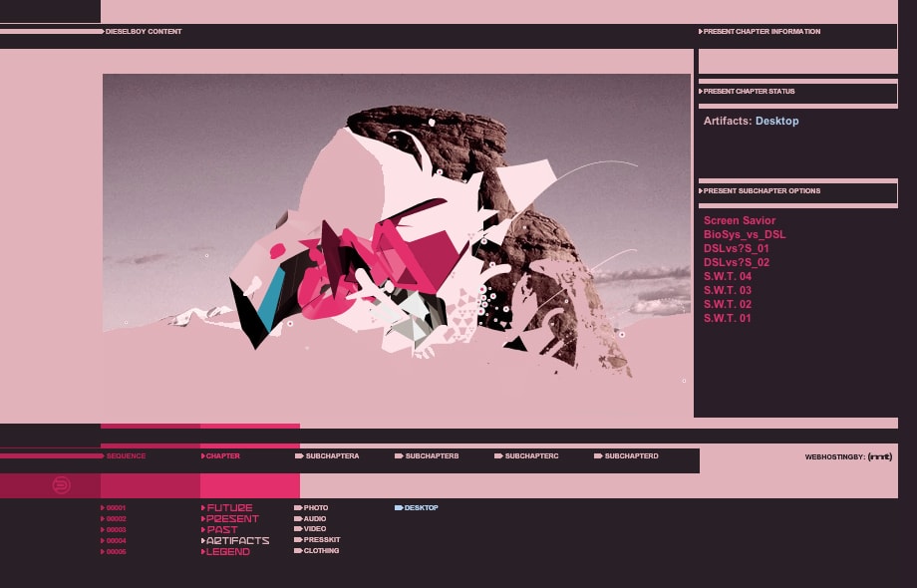Screen dimensions: 917x588
Task: Select the ARTIFACTS chapter
Action: tap(235, 540)
